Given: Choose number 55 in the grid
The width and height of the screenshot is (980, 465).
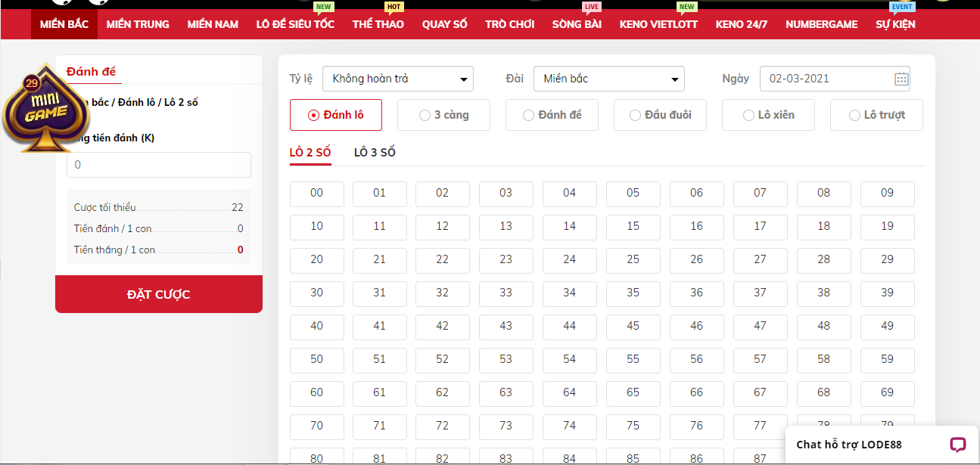Looking at the screenshot, I should (x=633, y=359).
